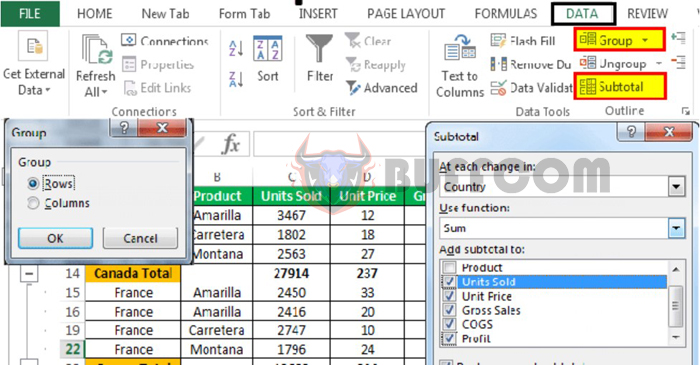Switch to Form Tab ribbon tab
The image size is (700, 365).
(x=244, y=14)
